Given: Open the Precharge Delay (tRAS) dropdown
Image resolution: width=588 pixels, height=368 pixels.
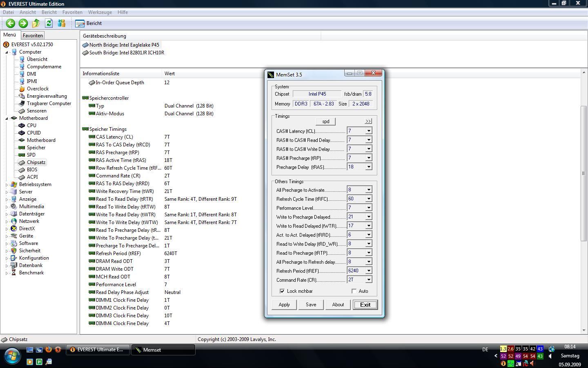Looking at the screenshot, I should click(368, 167).
